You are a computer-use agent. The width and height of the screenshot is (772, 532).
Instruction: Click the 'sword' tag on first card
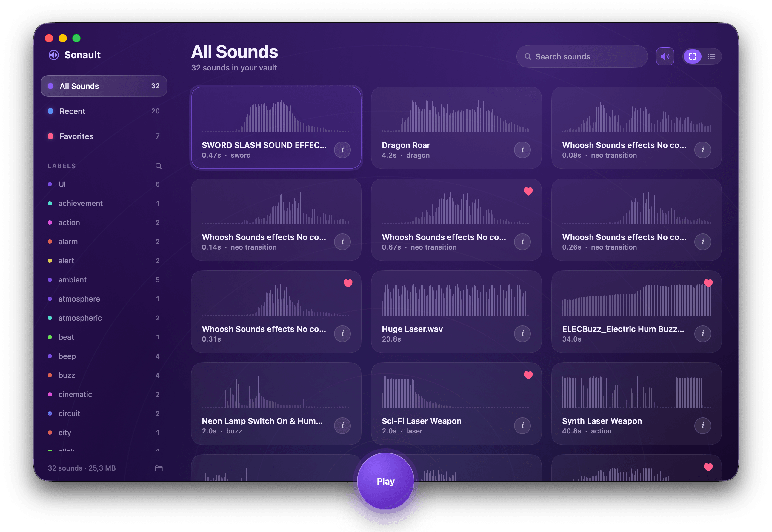click(241, 155)
